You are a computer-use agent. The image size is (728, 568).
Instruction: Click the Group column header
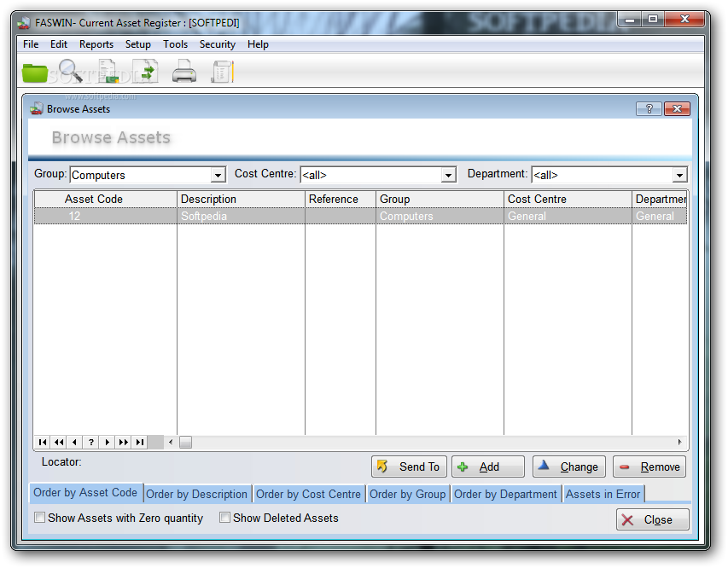click(440, 199)
